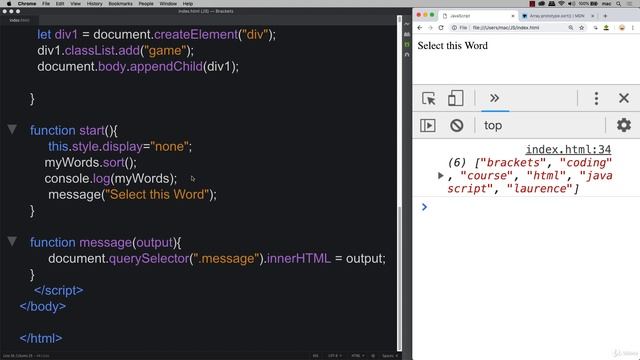Open the Apple menu
Viewport: 640px width, 360px height.
[x=8, y=4]
